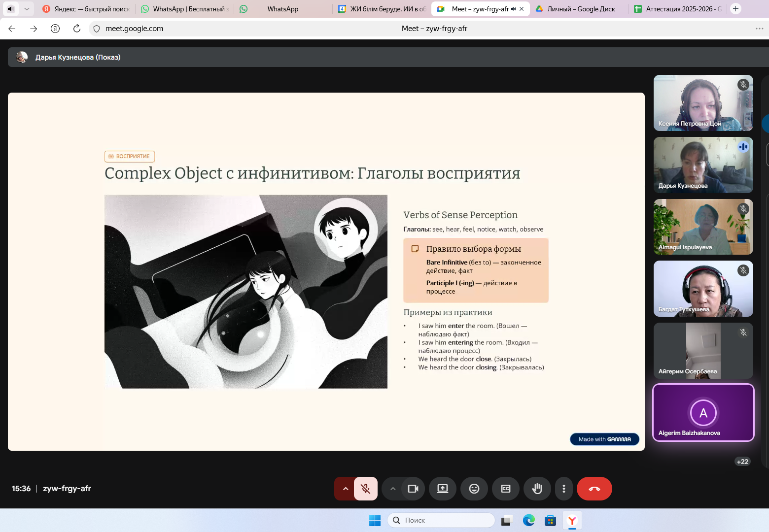Toggle closed captions on
The height and width of the screenshot is (532, 769).
tap(505, 489)
